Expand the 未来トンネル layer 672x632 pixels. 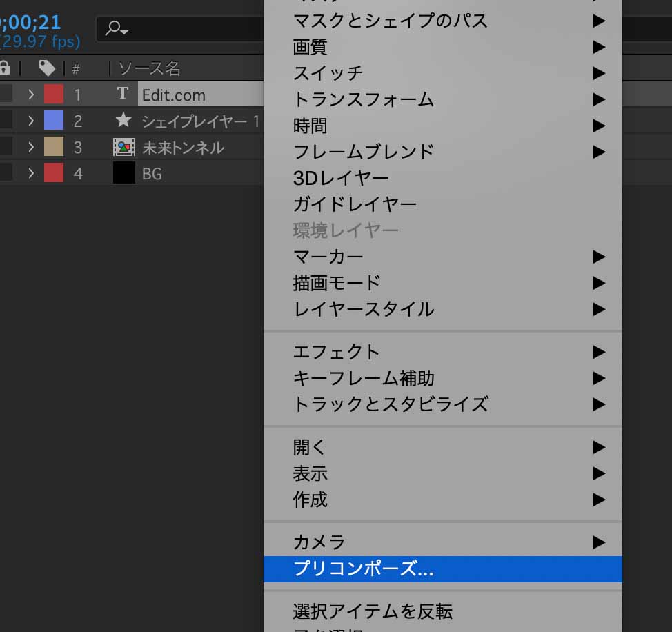[x=31, y=148]
